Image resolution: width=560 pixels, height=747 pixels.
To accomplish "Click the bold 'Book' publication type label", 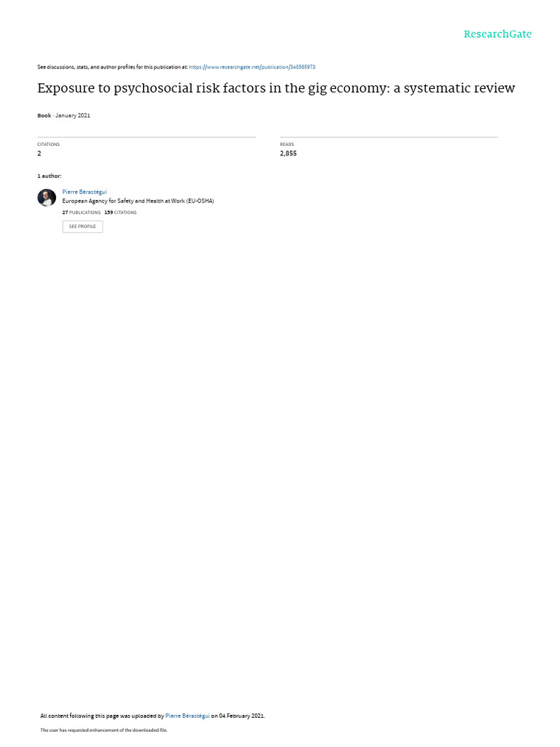I will (x=44, y=115).
